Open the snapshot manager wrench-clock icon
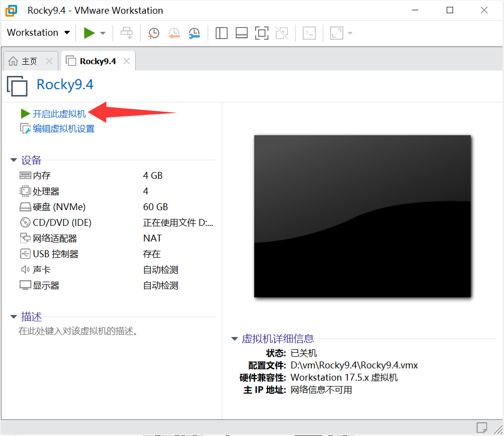Image resolution: width=504 pixels, height=436 pixels. (x=194, y=33)
